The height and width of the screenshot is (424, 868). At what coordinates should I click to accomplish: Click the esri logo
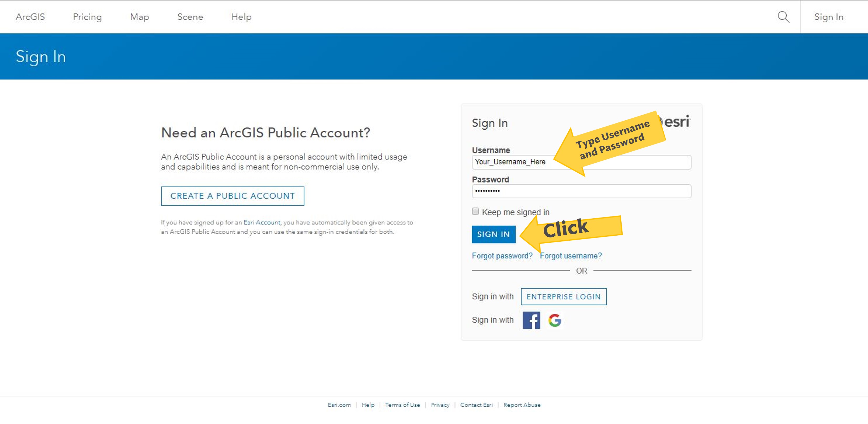point(677,122)
